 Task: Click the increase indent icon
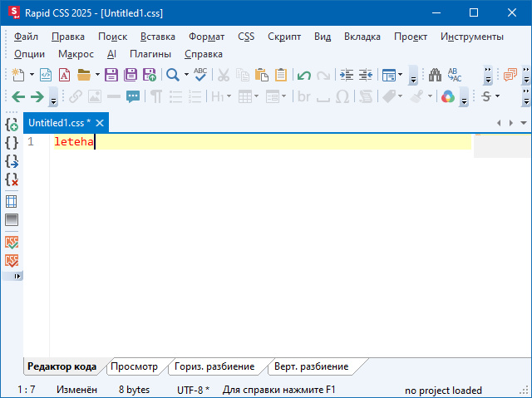[347, 75]
